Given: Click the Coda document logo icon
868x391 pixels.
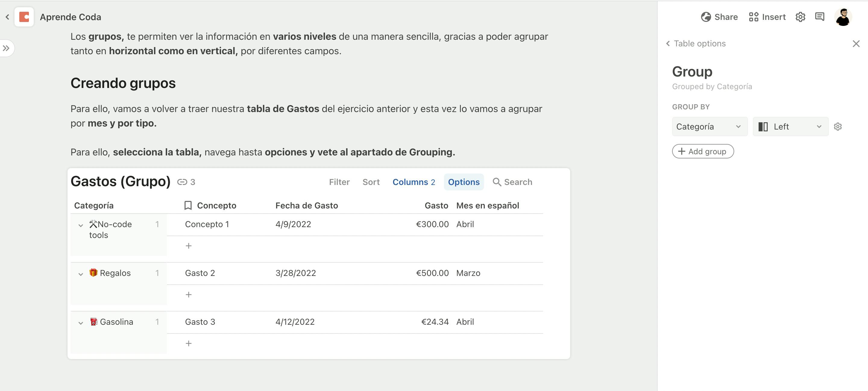Looking at the screenshot, I should (24, 17).
